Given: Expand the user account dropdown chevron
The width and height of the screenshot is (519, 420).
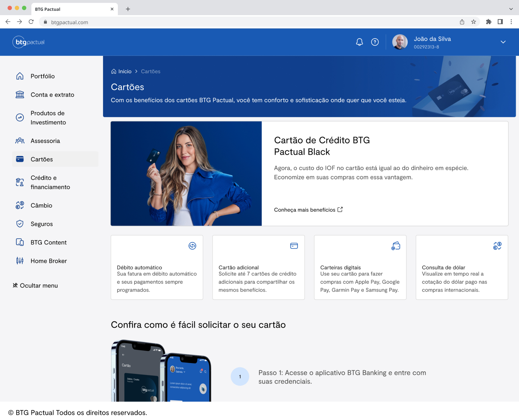Looking at the screenshot, I should [503, 42].
